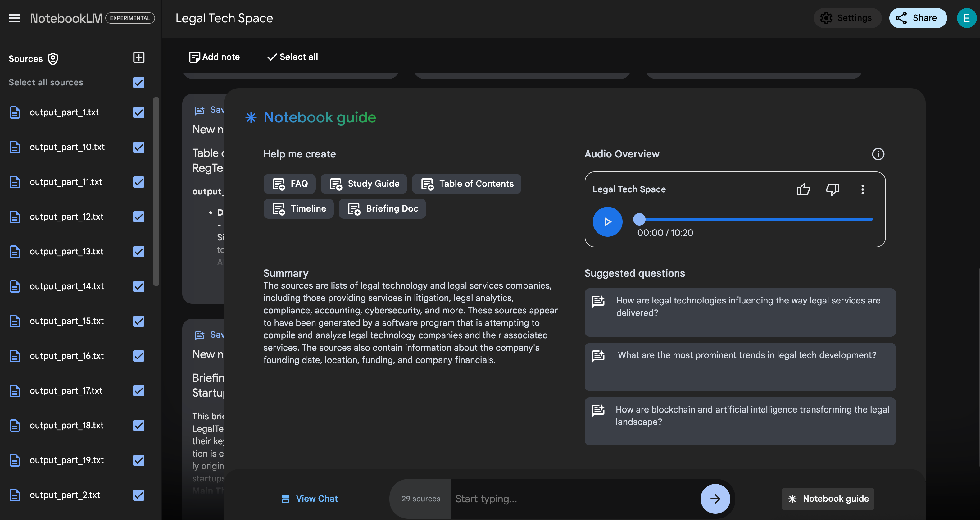Uncheck output_part_13.txt source
Viewport: 980px width, 520px height.
pos(138,252)
